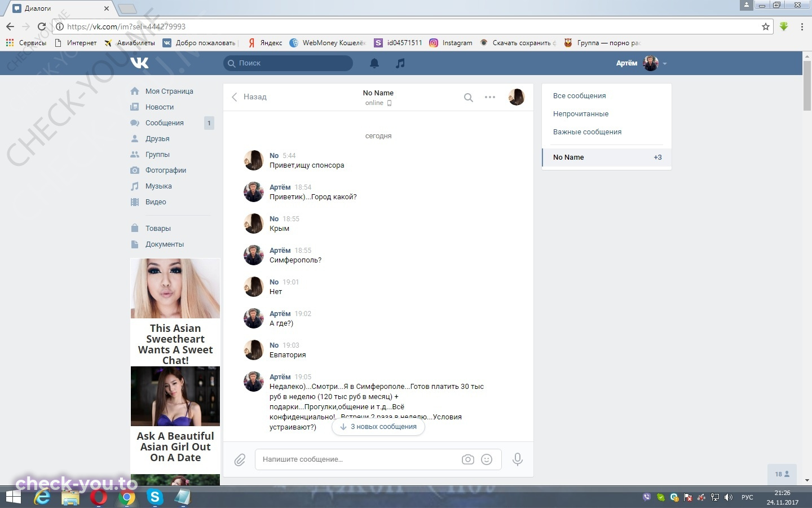Show Все сообщения filter

pos(579,96)
